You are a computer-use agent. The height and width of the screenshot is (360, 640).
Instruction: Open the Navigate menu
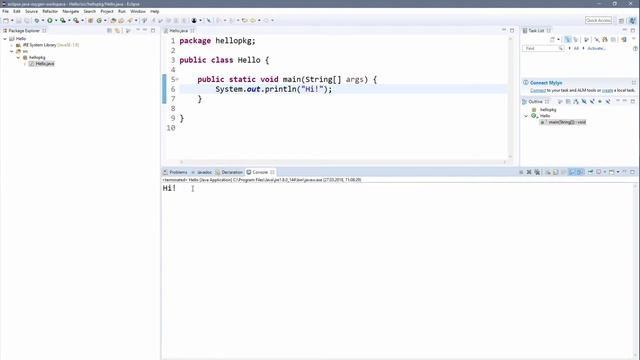(x=71, y=11)
